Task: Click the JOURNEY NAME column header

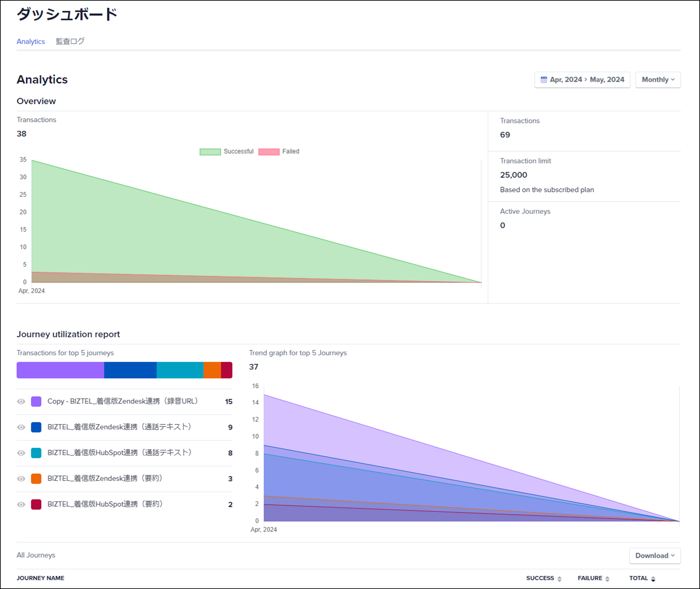Action: pos(41,578)
